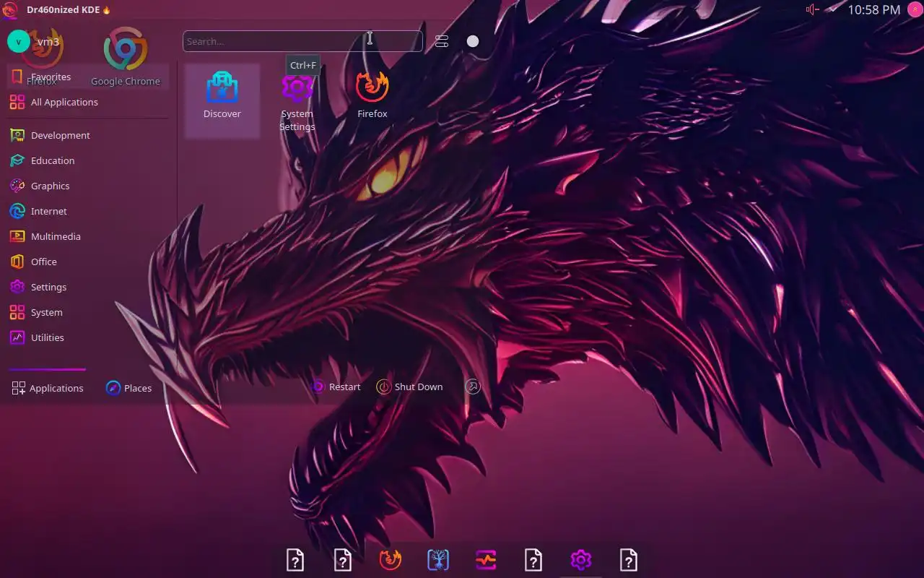The width and height of the screenshot is (924, 578).
Task: Open the Settings category in the sidebar
Action: coord(88,287)
